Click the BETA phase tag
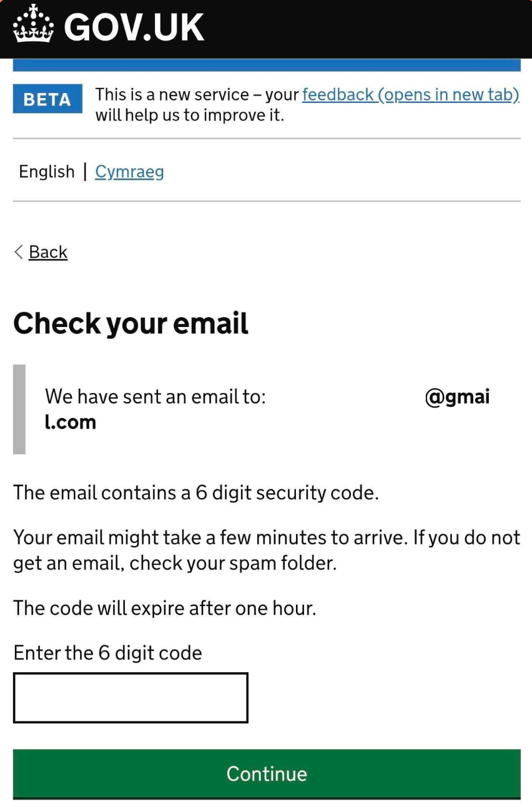 (x=47, y=99)
